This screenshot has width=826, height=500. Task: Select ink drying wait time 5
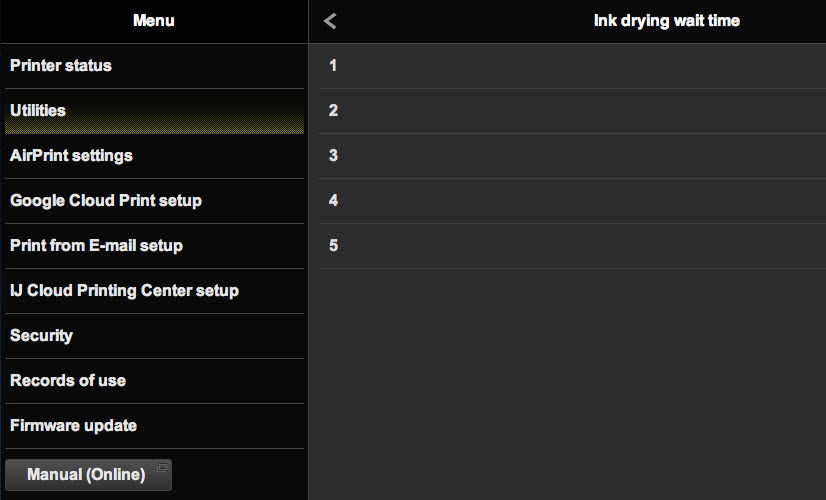pyautogui.click(x=573, y=246)
